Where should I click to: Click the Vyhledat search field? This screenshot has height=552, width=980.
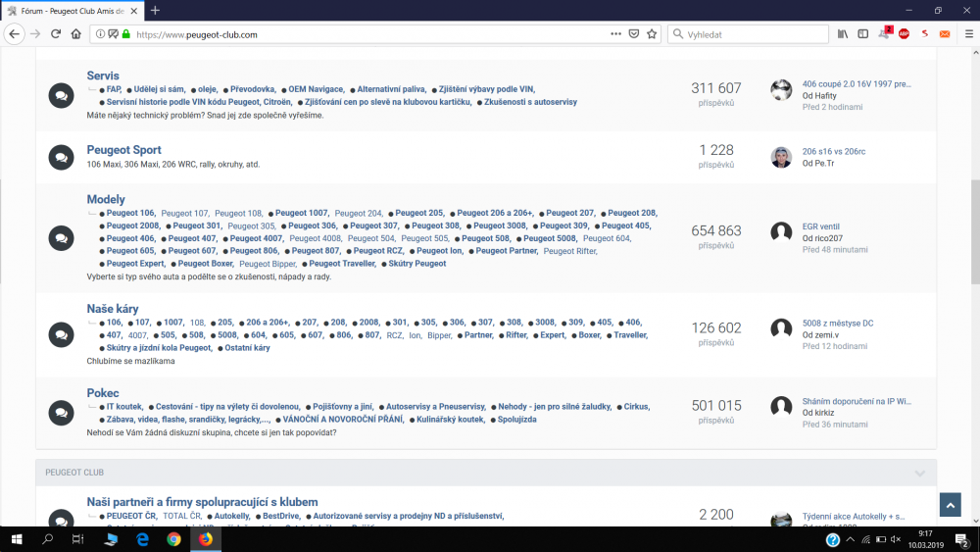pyautogui.click(x=748, y=34)
